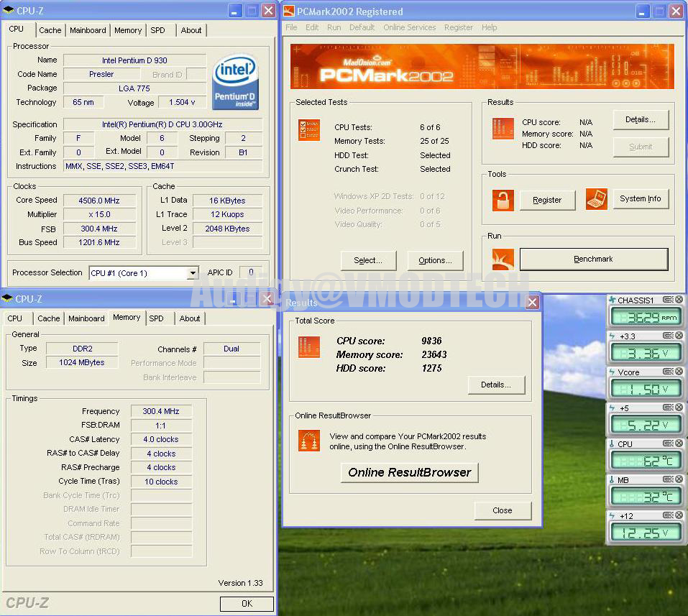Click Details in the Total Score dialog
688x616 pixels.
496,385
